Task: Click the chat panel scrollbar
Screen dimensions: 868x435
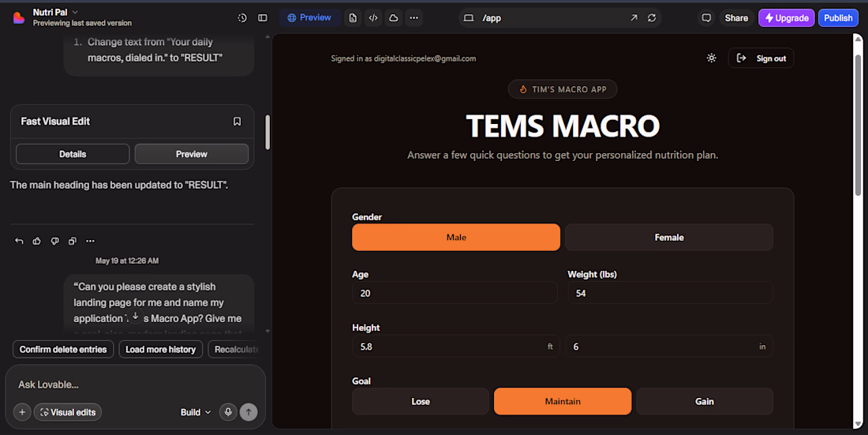Action: [268, 132]
